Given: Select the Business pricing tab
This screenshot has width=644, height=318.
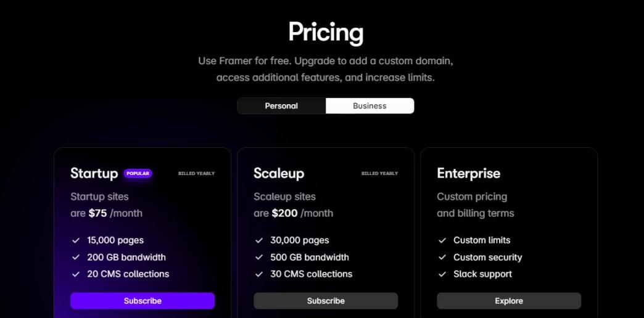Looking at the screenshot, I should coord(369,106).
